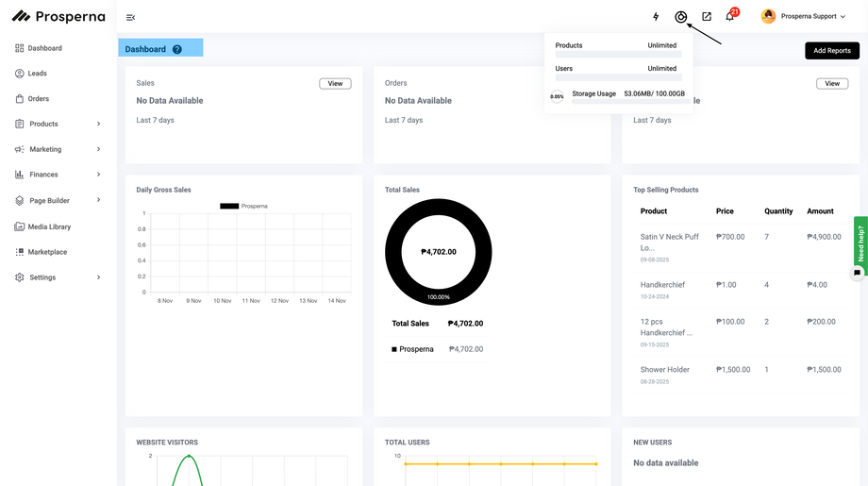Open the Prosperna Support account dropdown arrow
Screen dimensions: 868x486
[843, 17]
